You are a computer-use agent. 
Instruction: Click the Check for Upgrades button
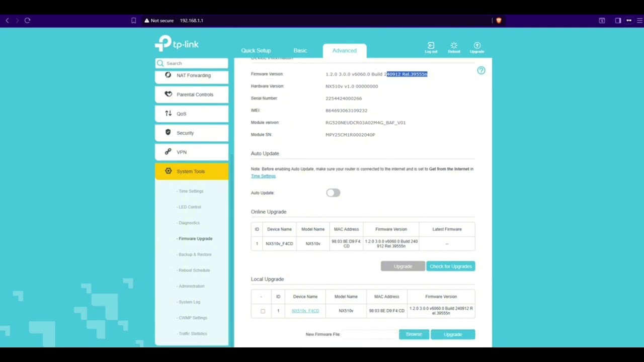click(451, 266)
